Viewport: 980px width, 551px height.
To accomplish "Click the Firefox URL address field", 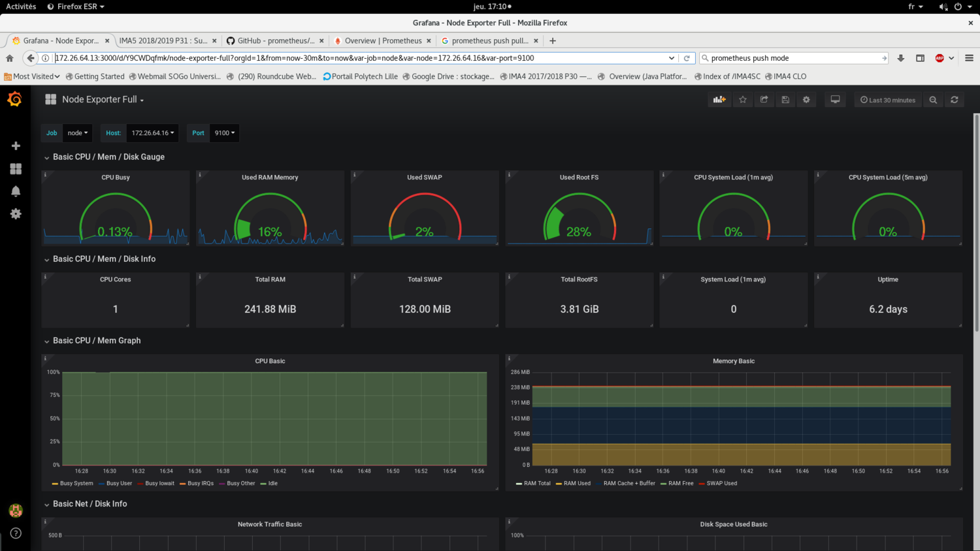I will click(x=359, y=58).
